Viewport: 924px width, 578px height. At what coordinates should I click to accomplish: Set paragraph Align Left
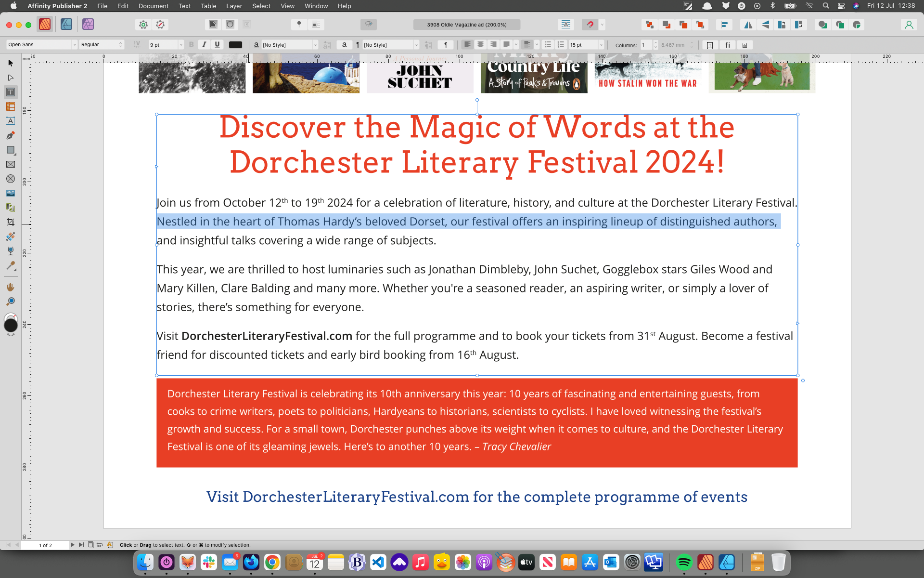coord(467,44)
